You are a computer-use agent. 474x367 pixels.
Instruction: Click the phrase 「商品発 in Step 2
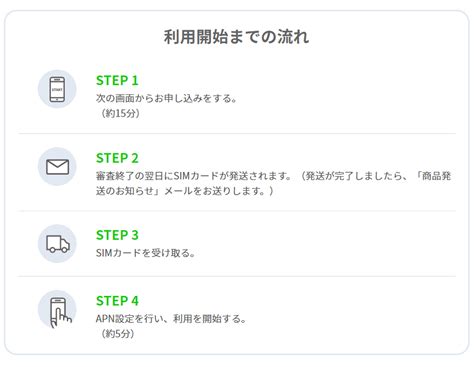(x=433, y=176)
